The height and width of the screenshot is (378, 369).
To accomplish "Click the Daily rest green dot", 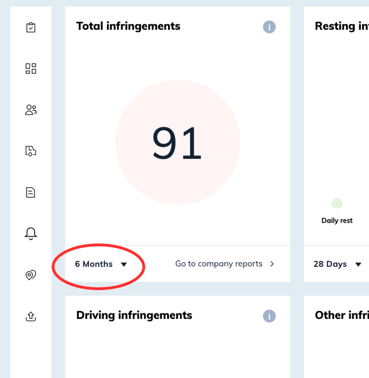I will 337,203.
